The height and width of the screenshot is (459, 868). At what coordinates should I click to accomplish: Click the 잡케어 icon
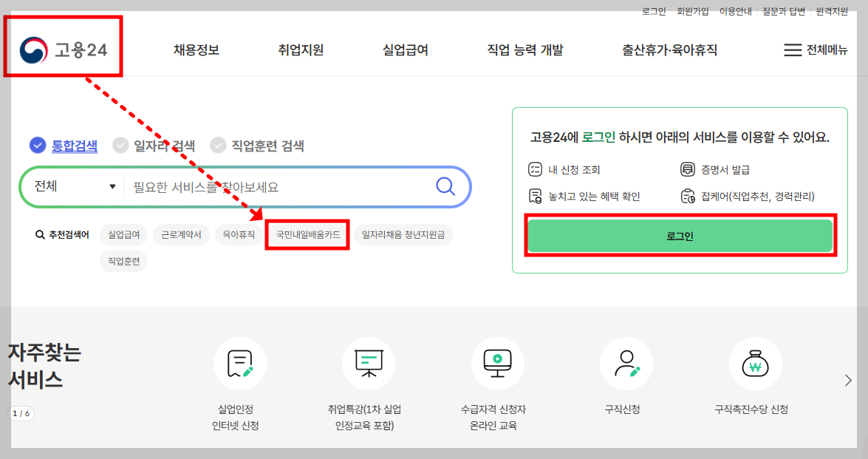coord(687,196)
